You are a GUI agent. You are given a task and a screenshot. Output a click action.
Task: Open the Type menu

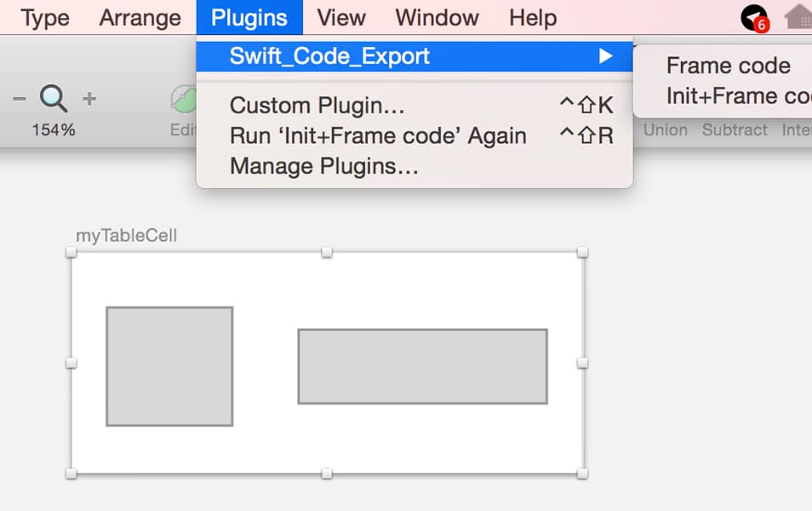[x=43, y=17]
